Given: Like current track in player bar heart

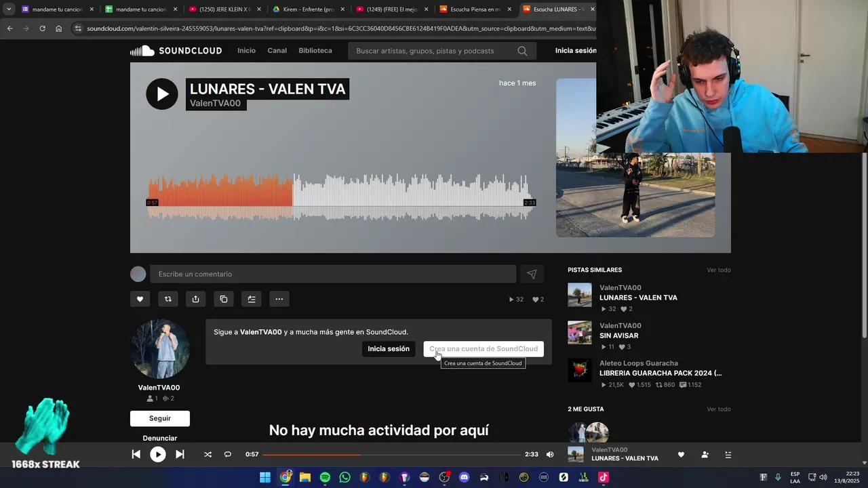Looking at the screenshot, I should click(x=681, y=455).
